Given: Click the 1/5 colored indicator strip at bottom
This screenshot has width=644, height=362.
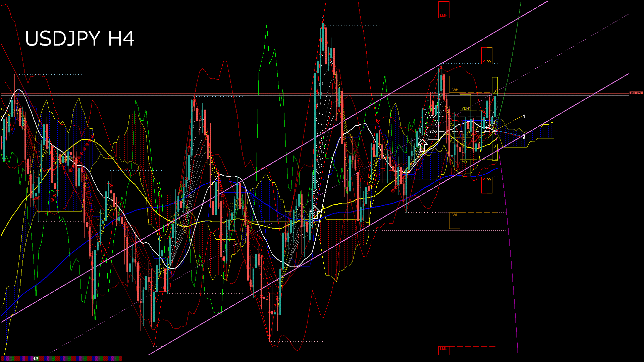Looking at the screenshot, I should click(x=35, y=358).
